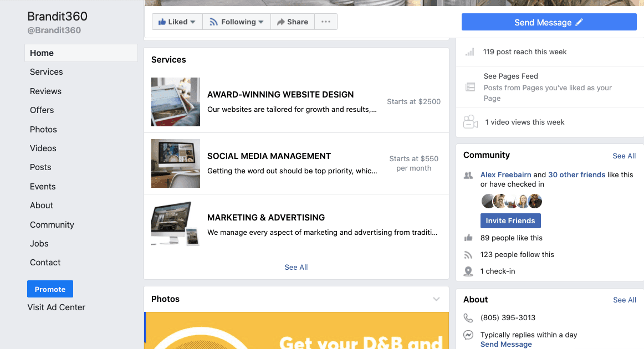The width and height of the screenshot is (644, 349).
Task: Click the thumbs-up icon next to 89 people
Action: pos(468,238)
